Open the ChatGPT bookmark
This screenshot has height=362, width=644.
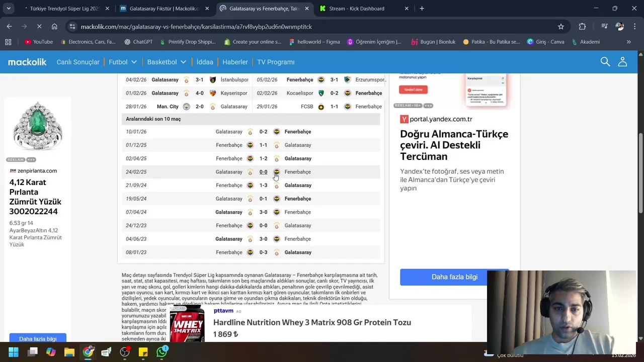click(138, 42)
